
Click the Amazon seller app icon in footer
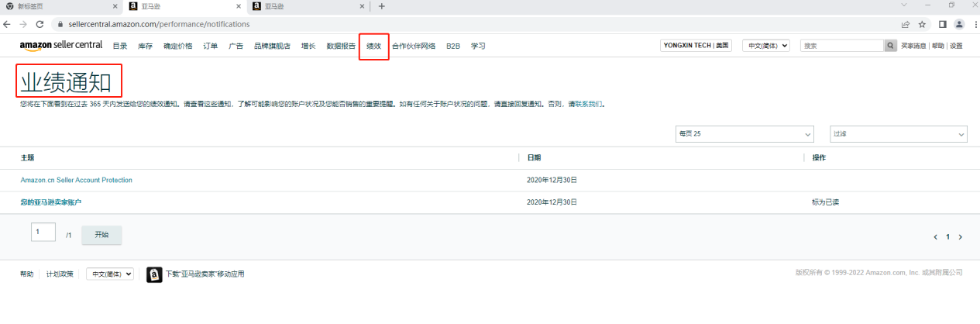pyautogui.click(x=154, y=274)
